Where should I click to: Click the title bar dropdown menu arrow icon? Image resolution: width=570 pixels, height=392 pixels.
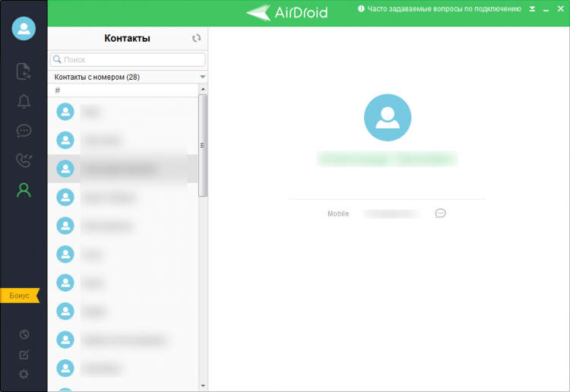tap(532, 9)
